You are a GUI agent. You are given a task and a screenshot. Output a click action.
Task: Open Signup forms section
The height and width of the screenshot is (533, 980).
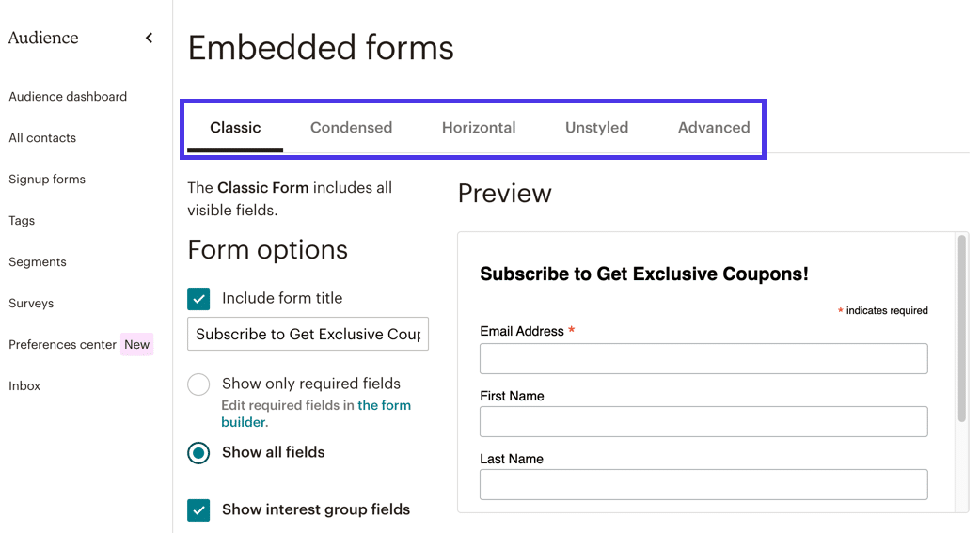[x=47, y=180]
